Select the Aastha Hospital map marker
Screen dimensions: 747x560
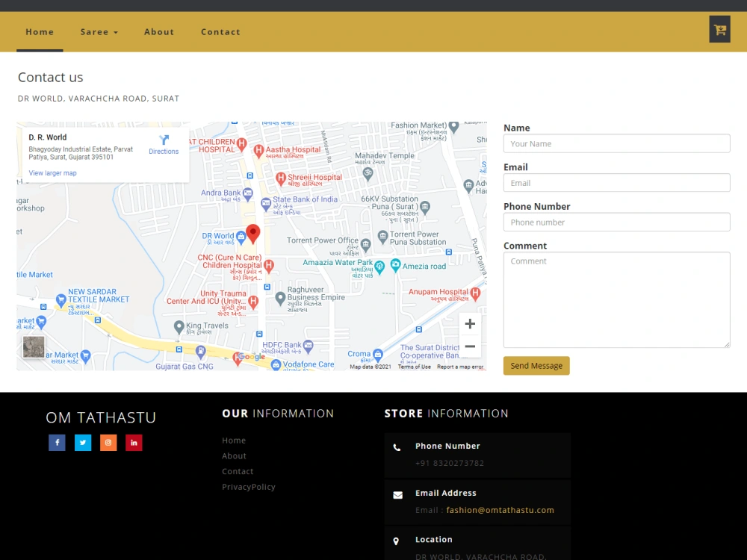click(258, 152)
